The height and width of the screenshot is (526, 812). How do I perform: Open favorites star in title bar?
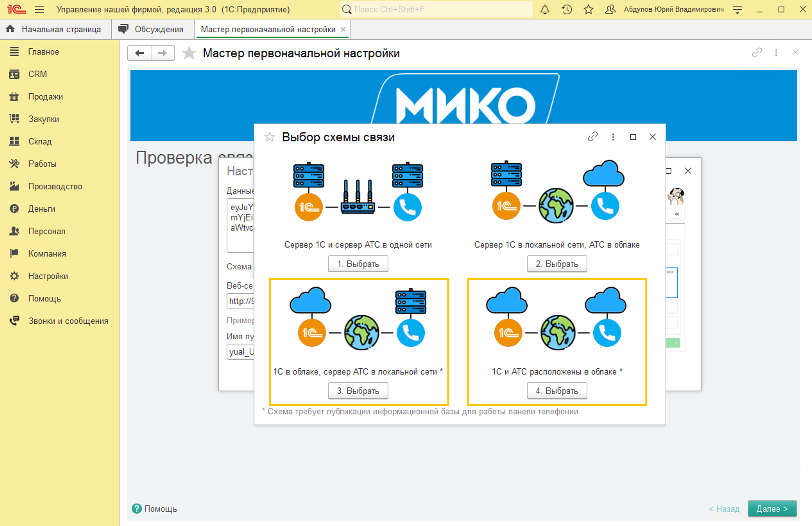[x=589, y=10]
